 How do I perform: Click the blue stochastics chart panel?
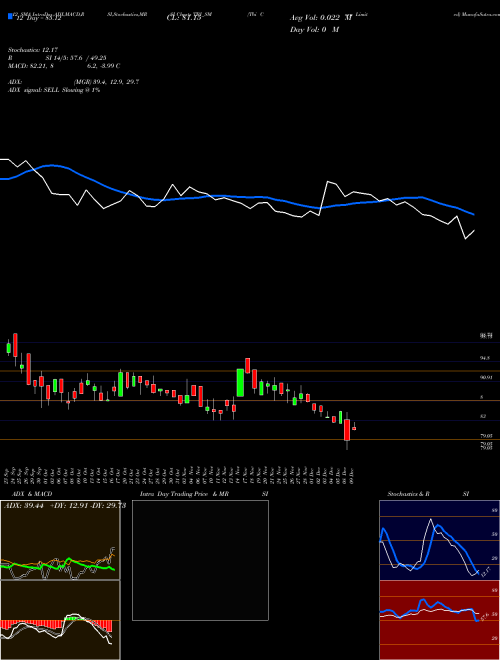(439, 540)
